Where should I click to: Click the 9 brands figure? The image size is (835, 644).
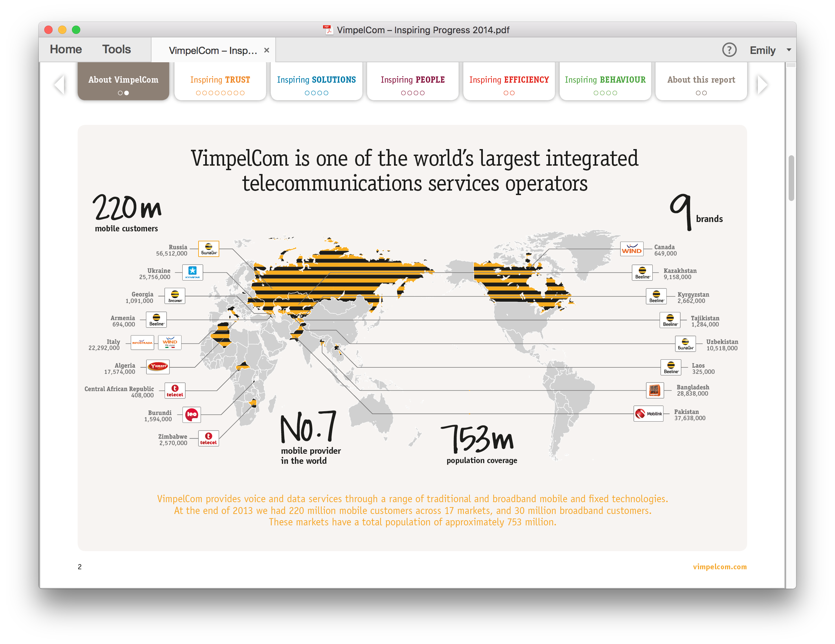click(x=696, y=212)
